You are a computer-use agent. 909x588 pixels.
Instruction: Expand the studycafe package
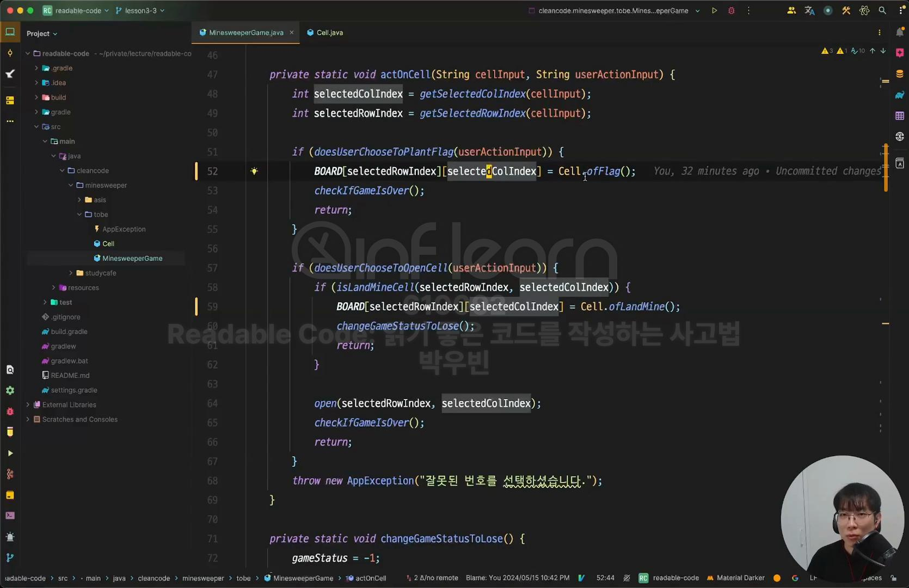71,273
